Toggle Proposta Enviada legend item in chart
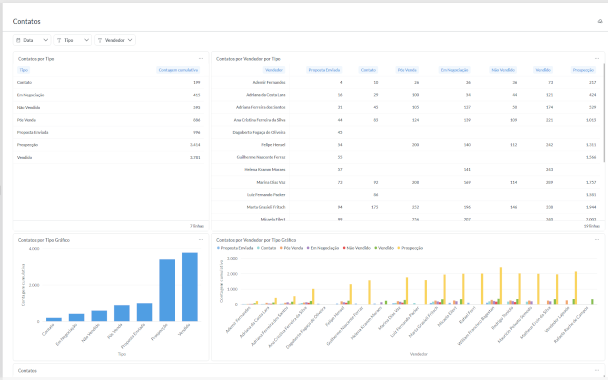This screenshot has width=608, height=380. click(x=235, y=248)
